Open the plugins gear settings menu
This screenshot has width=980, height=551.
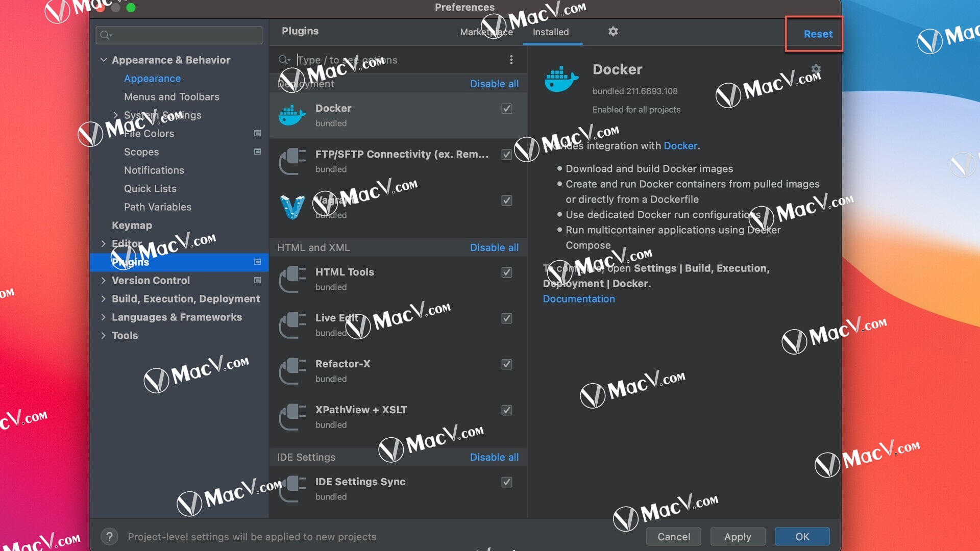(613, 32)
